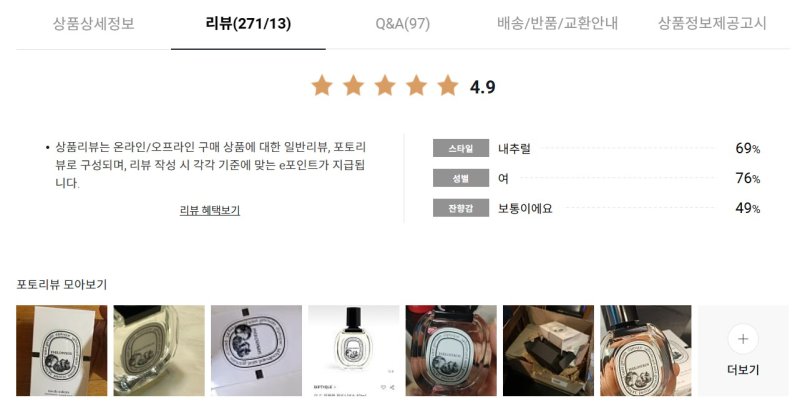Open fourth photo review product screenshot
The height and width of the screenshot is (408, 800).
click(354, 350)
